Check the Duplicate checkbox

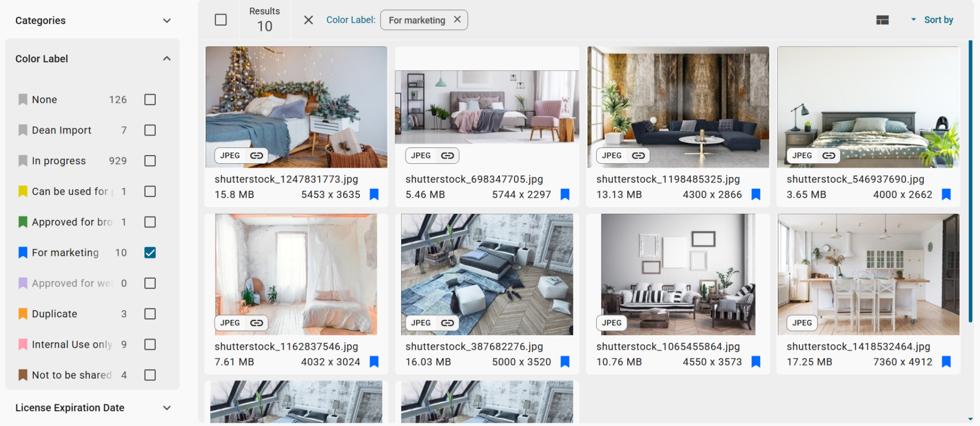coord(150,314)
